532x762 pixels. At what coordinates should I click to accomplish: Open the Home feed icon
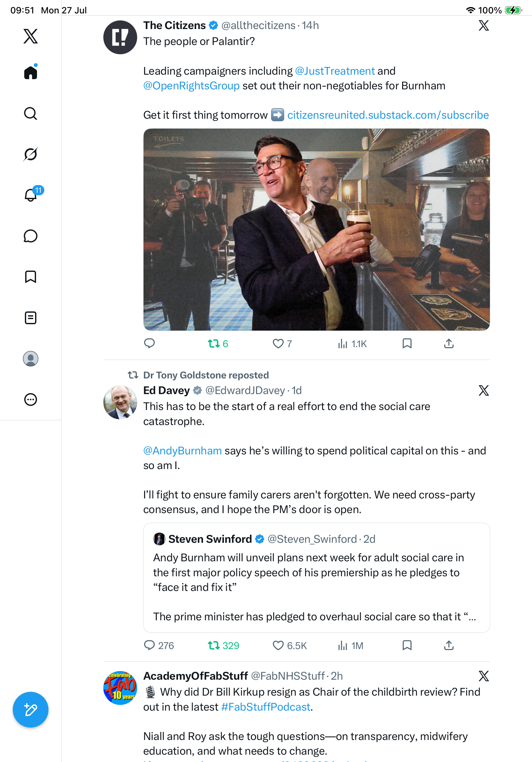click(x=31, y=72)
